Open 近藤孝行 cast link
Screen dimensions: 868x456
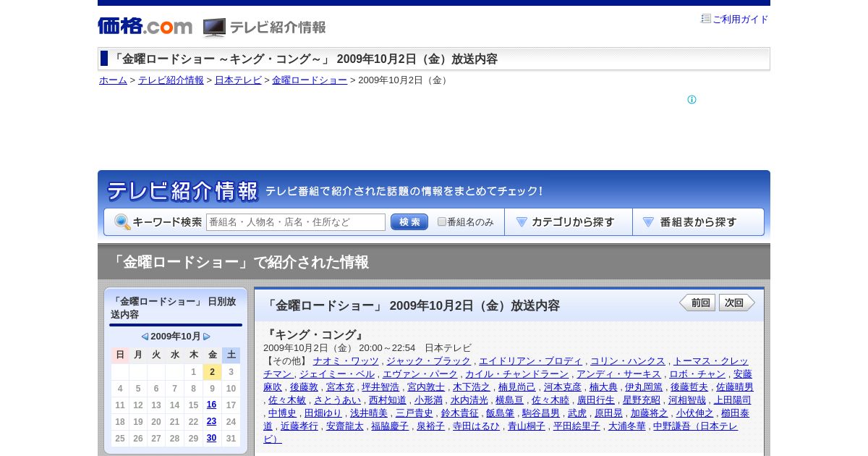pyautogui.click(x=299, y=426)
